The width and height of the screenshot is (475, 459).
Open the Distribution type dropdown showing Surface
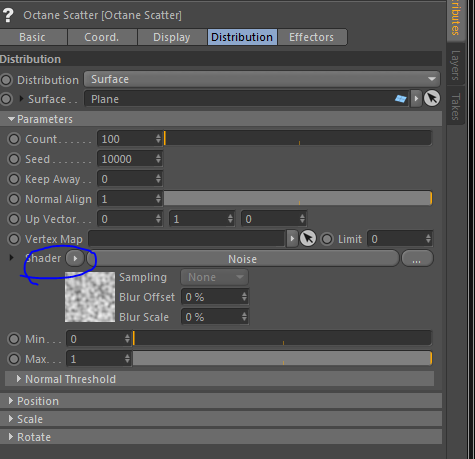coord(262,79)
